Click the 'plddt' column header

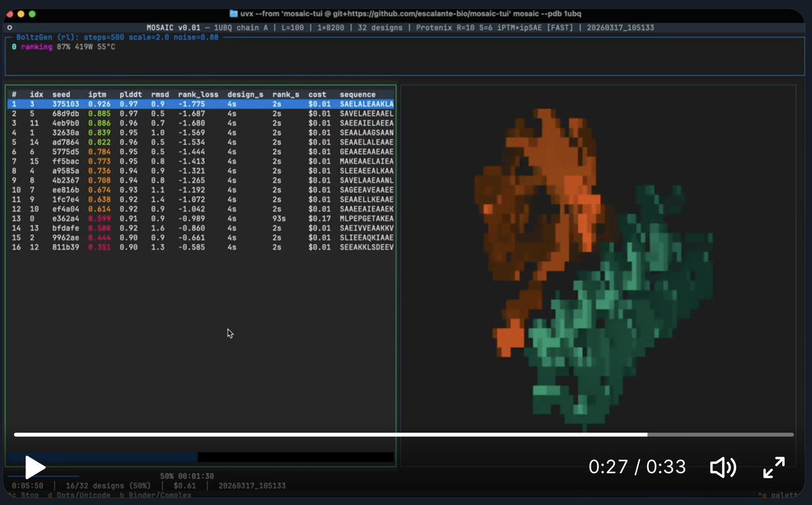[x=131, y=94]
